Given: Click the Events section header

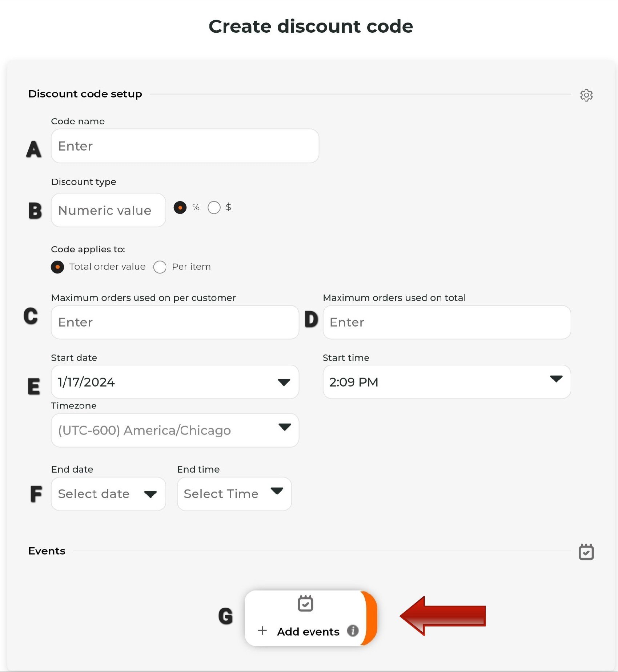Looking at the screenshot, I should (x=47, y=551).
